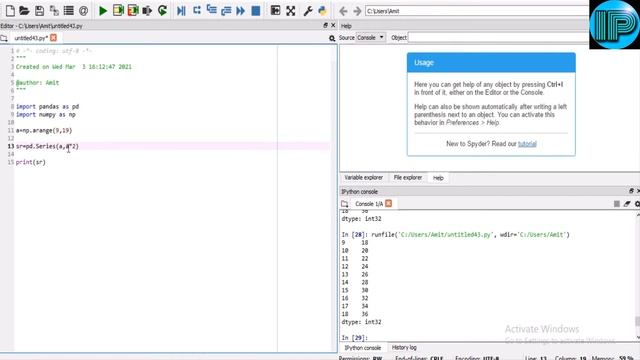Browse tabs icon in editor
The height and width of the screenshot is (360, 640).
[4, 38]
